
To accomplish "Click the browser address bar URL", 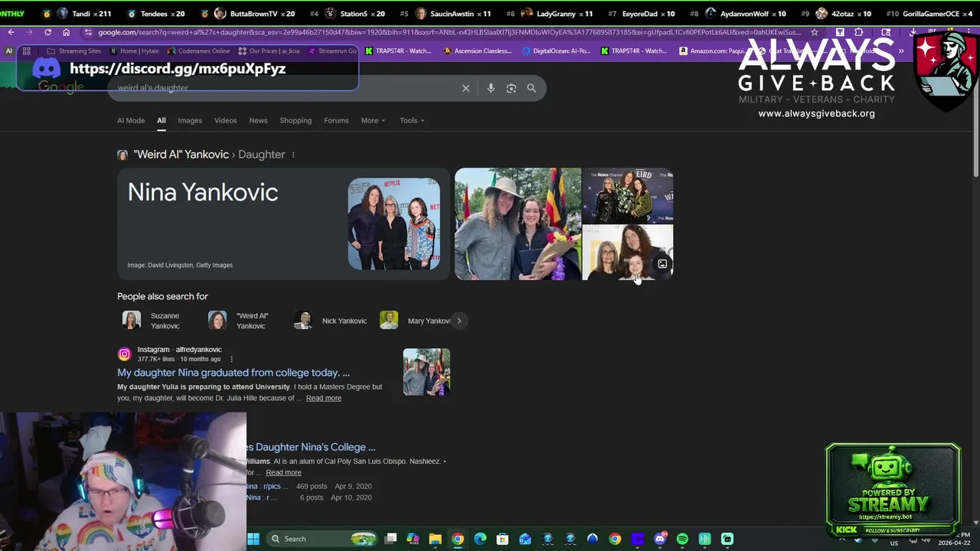I will tap(448, 32).
